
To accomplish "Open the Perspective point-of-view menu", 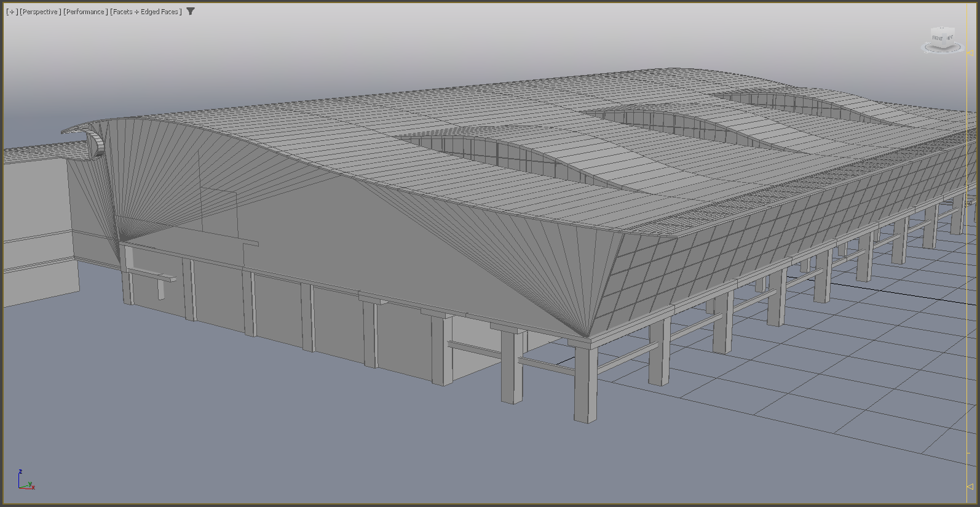I will 40,12.
